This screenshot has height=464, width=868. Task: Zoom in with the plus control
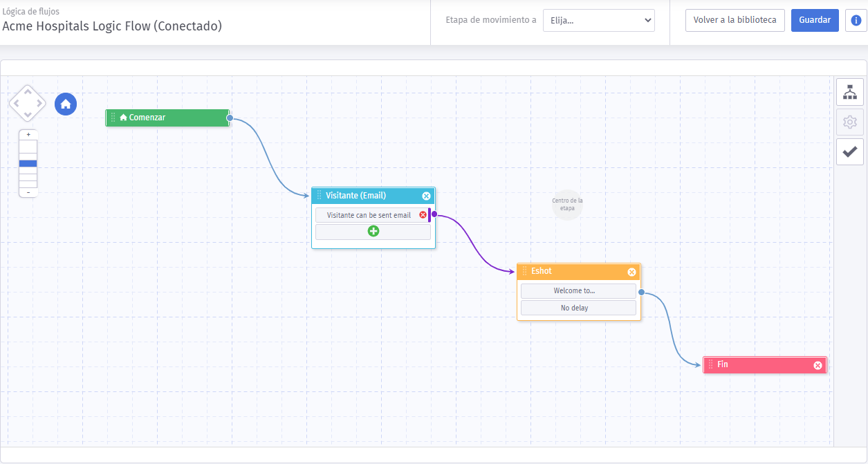pos(28,135)
